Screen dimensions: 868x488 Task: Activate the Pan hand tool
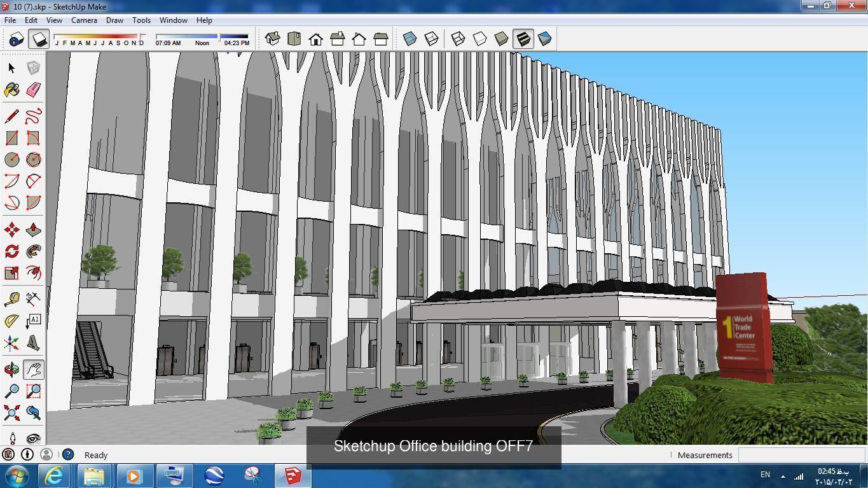pyautogui.click(x=33, y=370)
